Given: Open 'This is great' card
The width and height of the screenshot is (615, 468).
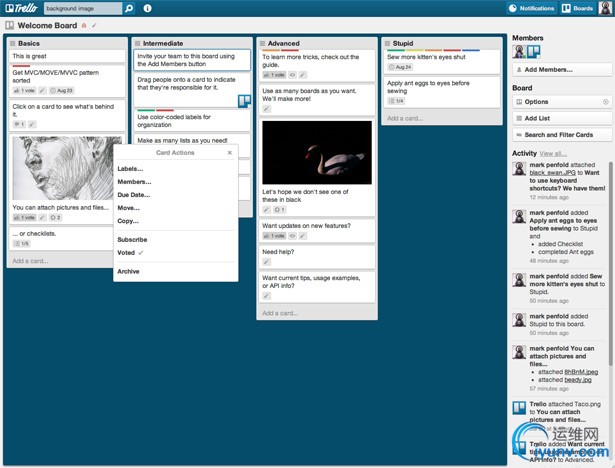Looking at the screenshot, I should click(67, 56).
